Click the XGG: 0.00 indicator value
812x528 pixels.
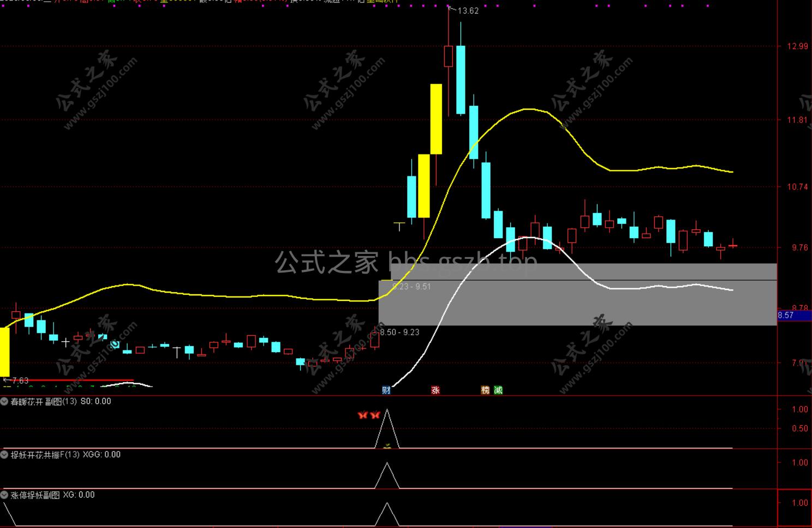click(x=101, y=454)
